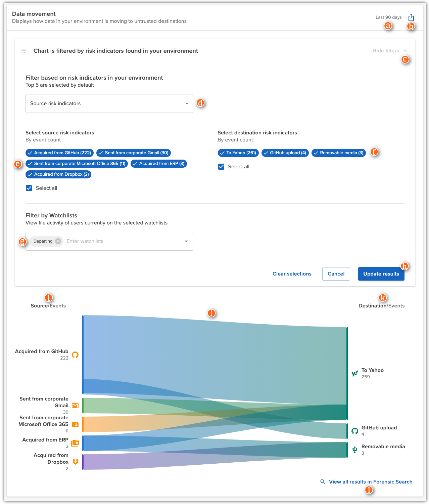Open View all results in Forensic Search
Screen dimensions: 429x504
pyautogui.click(x=370, y=481)
